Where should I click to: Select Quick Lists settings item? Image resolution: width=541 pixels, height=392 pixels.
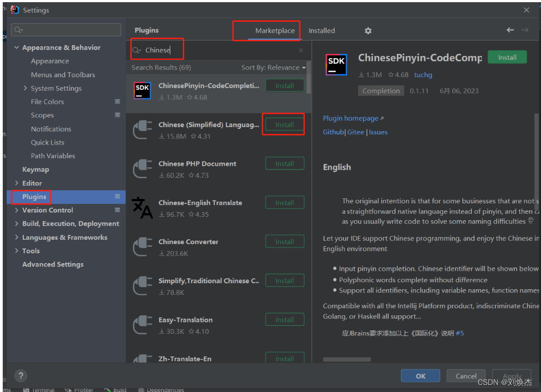(x=47, y=142)
